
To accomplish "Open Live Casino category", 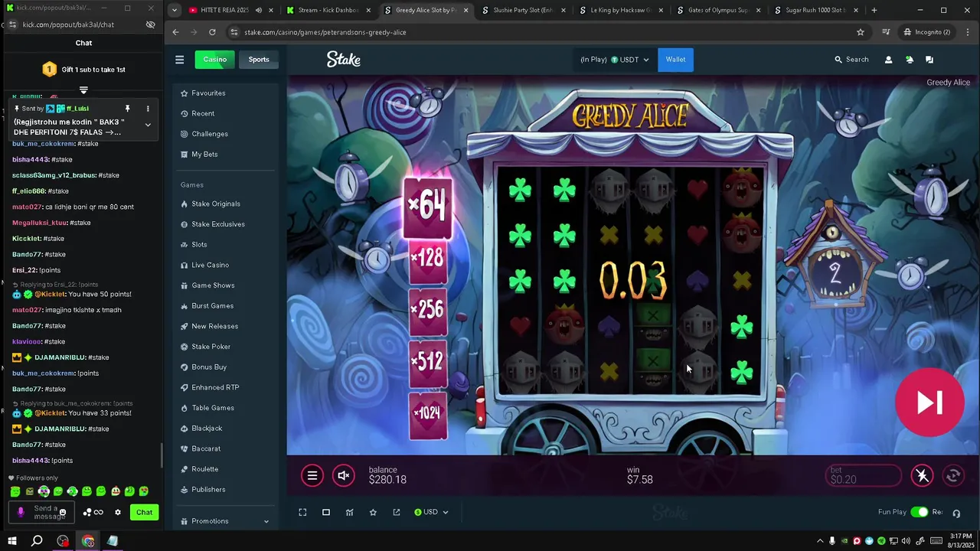I will point(204,265).
